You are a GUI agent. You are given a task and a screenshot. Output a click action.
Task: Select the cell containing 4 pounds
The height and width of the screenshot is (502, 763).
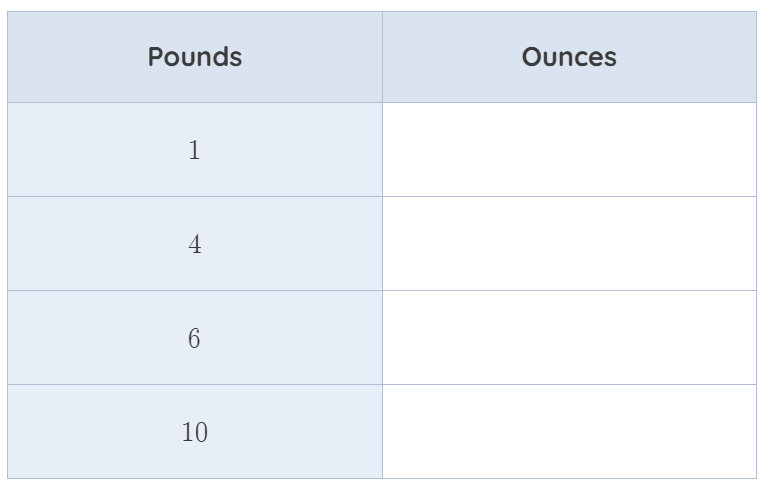[x=195, y=244]
